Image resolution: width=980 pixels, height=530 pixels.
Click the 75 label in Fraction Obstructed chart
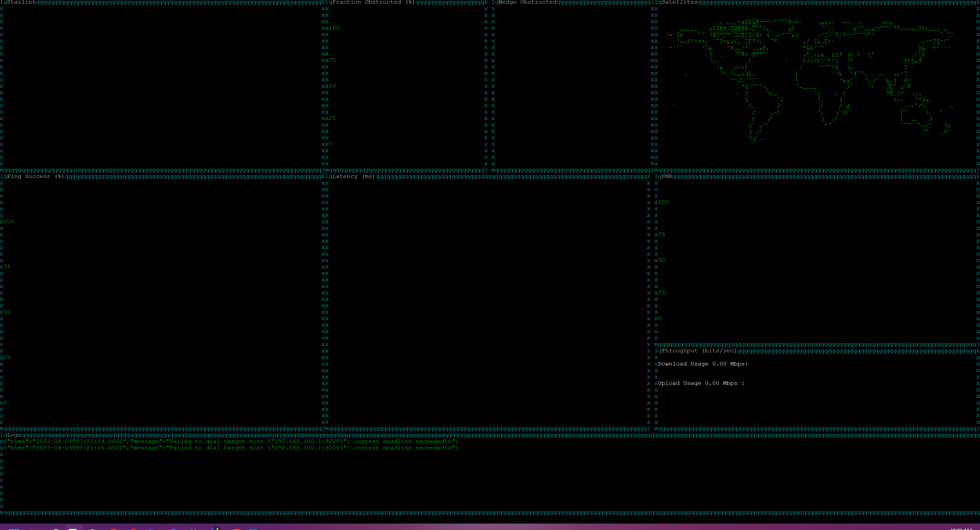(x=332, y=60)
